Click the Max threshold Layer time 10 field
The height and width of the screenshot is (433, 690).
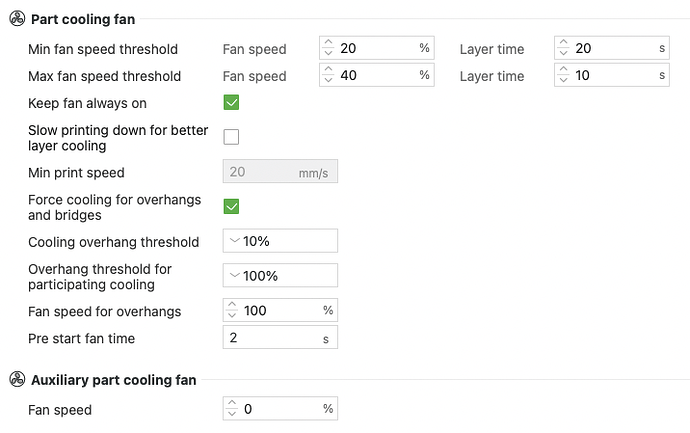[612, 75]
